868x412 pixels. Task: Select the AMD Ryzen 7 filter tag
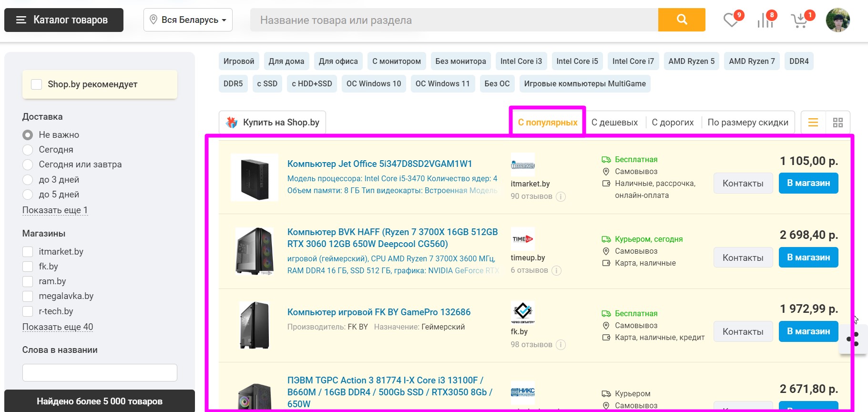pyautogui.click(x=752, y=61)
